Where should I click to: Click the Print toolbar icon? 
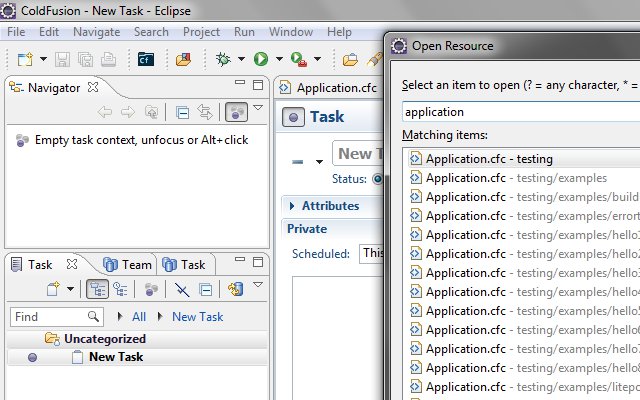pos(108,60)
